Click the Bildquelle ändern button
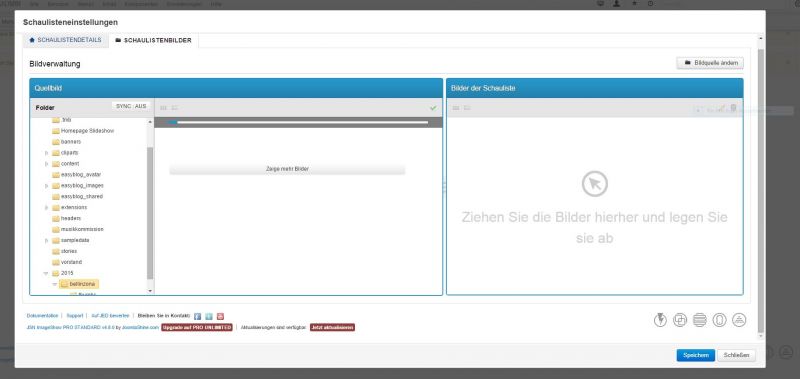 [x=710, y=63]
